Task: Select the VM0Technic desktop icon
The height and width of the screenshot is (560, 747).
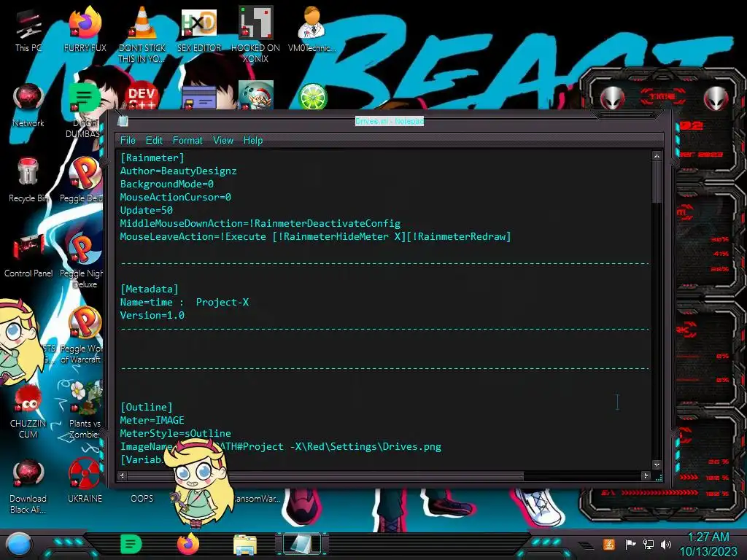Action: click(312, 29)
